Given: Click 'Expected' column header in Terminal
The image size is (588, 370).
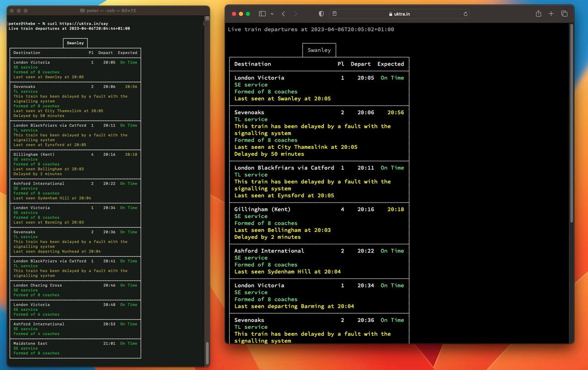Looking at the screenshot, I should (x=127, y=53).
